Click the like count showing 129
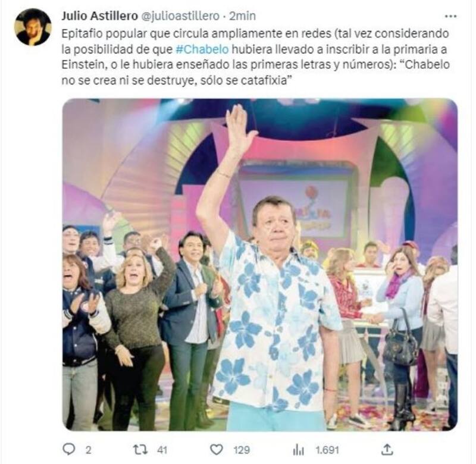 [242, 450]
